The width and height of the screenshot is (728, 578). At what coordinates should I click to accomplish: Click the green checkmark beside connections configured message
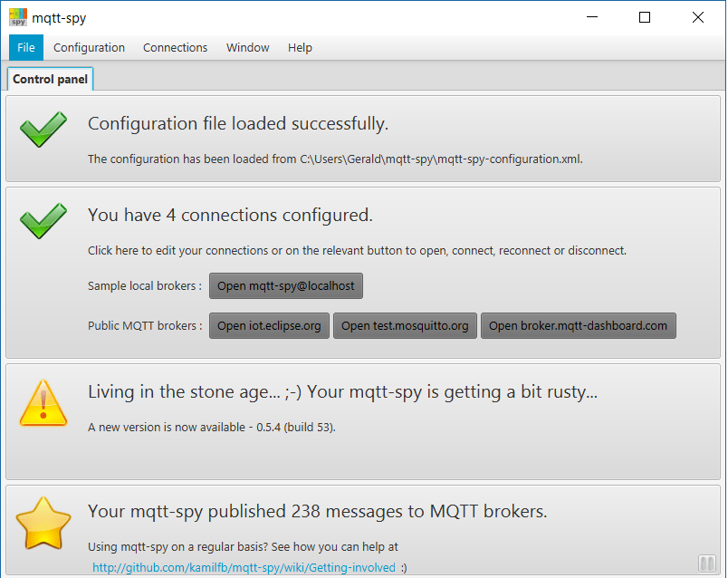(43, 221)
